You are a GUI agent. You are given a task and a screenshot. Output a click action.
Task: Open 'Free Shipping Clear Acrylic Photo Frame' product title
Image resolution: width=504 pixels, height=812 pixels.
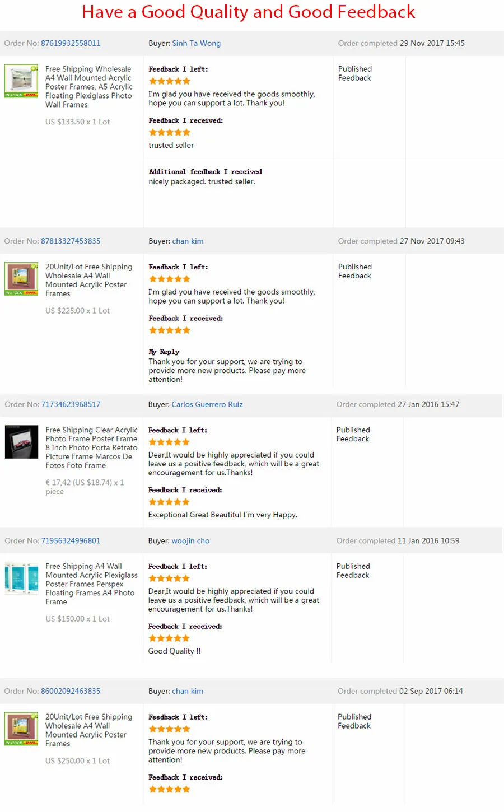91,448
